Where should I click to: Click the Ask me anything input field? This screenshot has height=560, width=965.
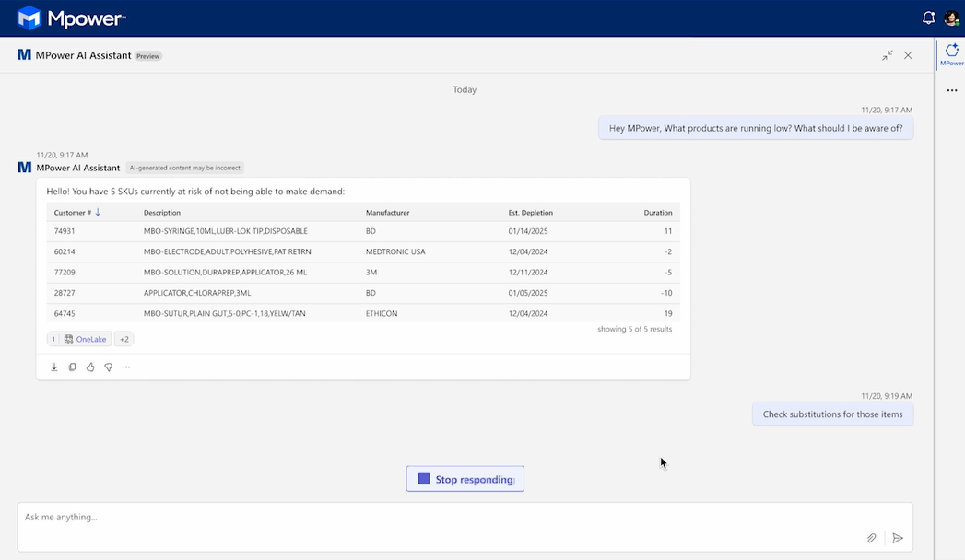pos(465,527)
